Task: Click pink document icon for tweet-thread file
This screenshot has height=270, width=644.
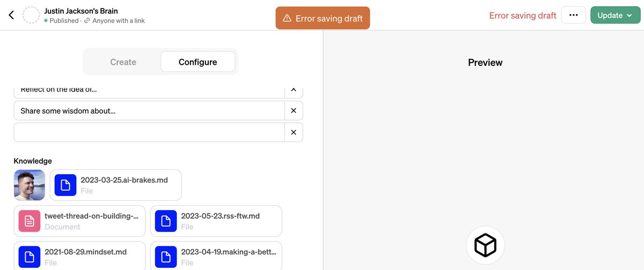Action: tap(30, 221)
